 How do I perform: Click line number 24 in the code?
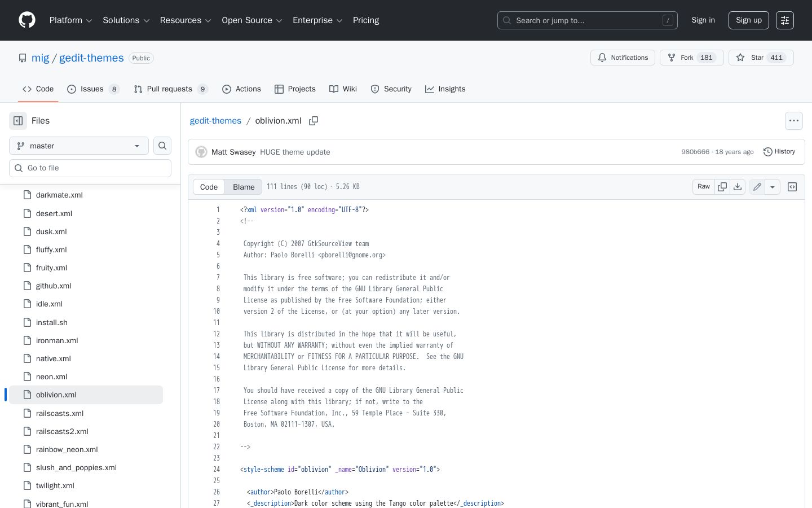(217, 469)
